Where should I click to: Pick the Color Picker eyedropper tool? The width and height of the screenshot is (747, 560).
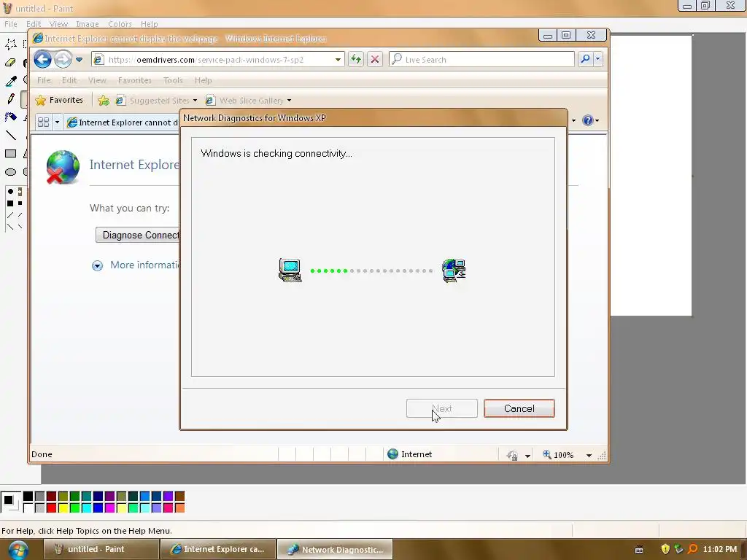click(10, 80)
